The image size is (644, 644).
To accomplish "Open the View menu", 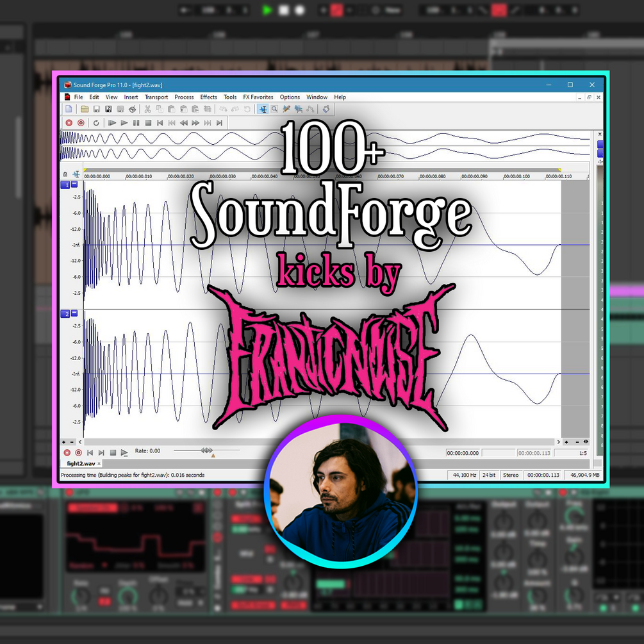I will (111, 97).
